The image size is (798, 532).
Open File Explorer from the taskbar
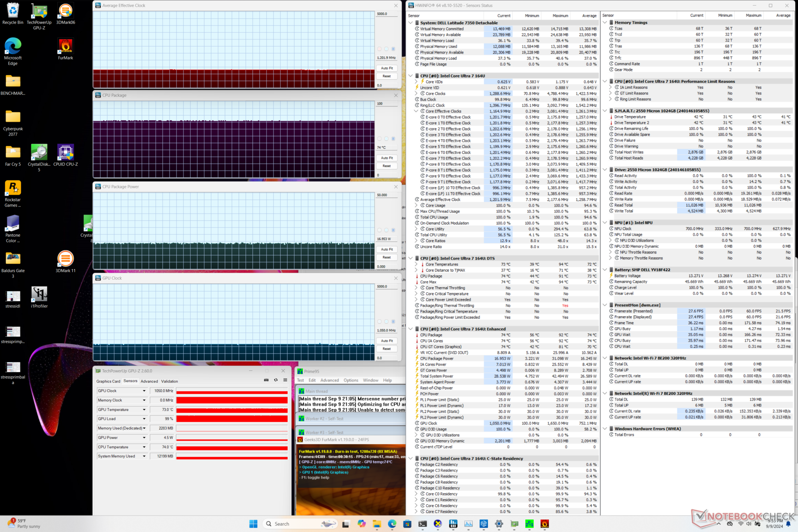(377, 524)
